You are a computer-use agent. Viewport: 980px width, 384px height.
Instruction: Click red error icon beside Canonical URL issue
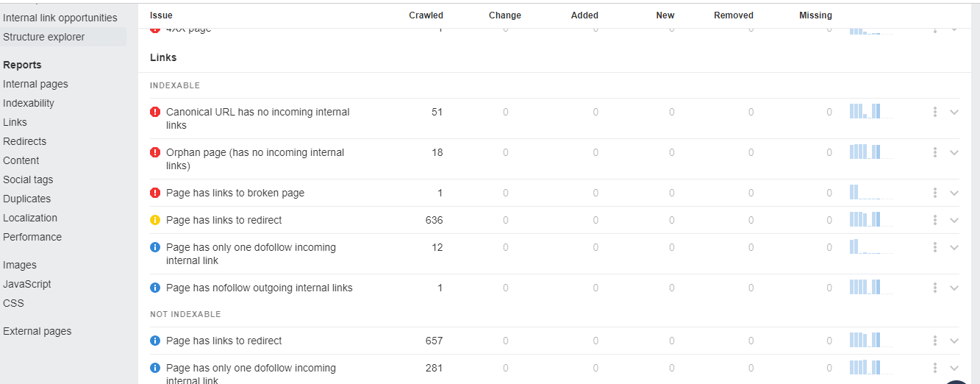pos(155,113)
